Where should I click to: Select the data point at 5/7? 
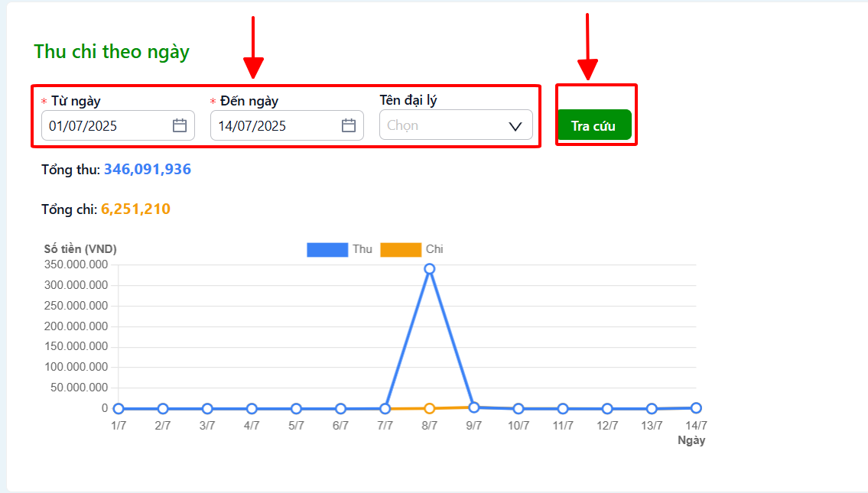[x=296, y=409]
